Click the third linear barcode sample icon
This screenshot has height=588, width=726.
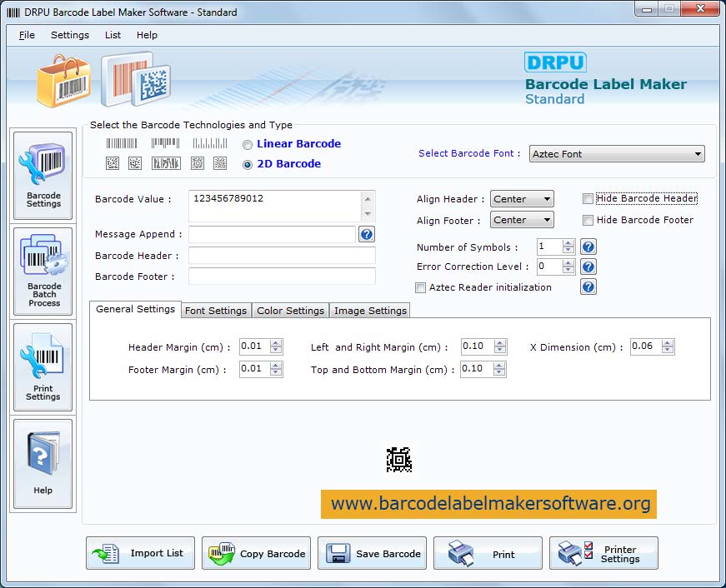210,143
